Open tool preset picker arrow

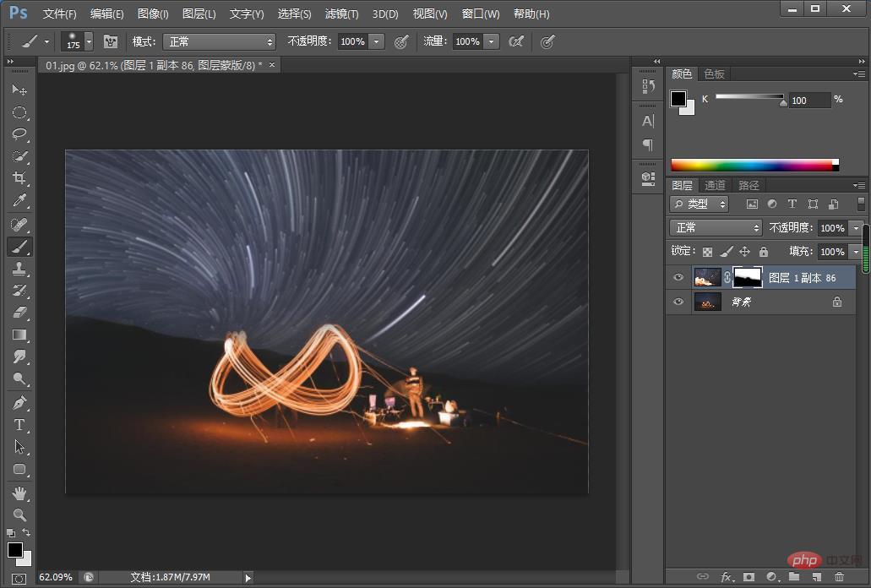[46, 41]
